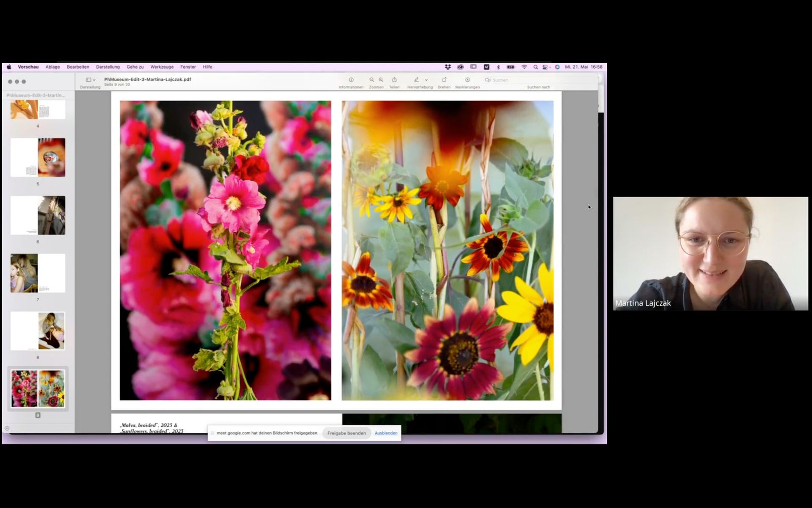812x508 pixels.
Task: Select page 6 thumbnail in sidebar
Action: pyautogui.click(x=38, y=215)
